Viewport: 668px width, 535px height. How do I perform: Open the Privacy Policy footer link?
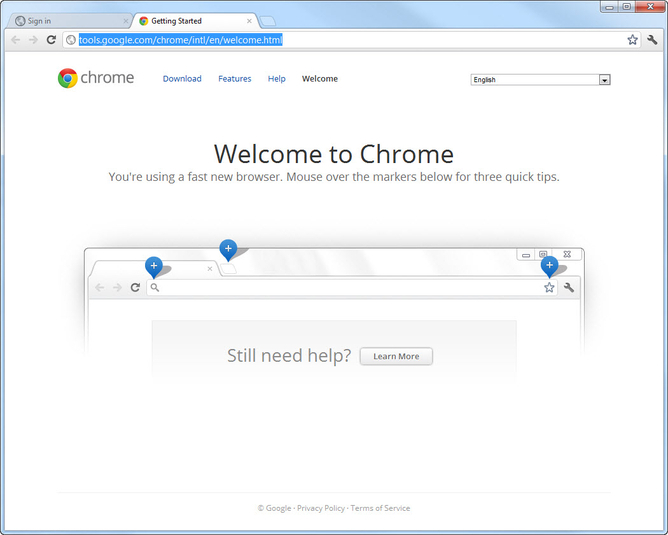(x=320, y=508)
